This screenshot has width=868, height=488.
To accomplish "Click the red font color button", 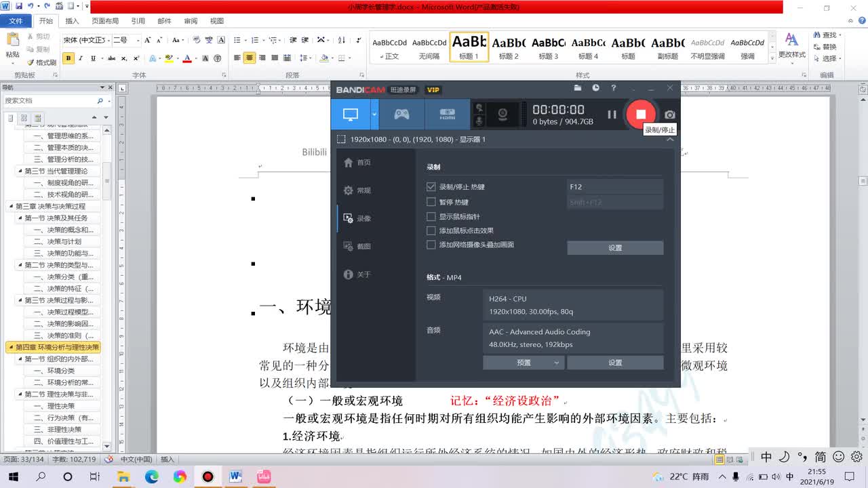I will tap(187, 58).
